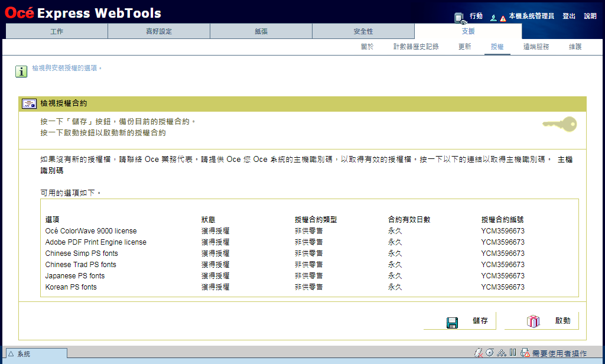Open the 關於 sub-tab
The width and height of the screenshot is (605, 364).
tap(367, 47)
